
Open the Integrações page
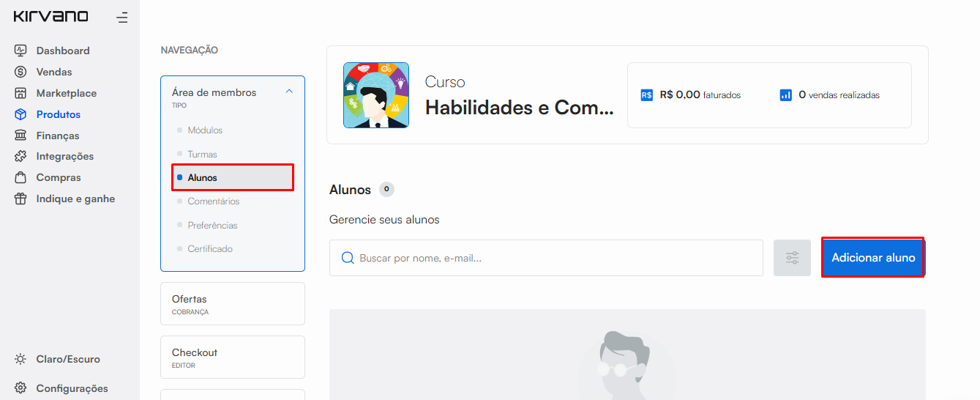pyautogui.click(x=64, y=156)
